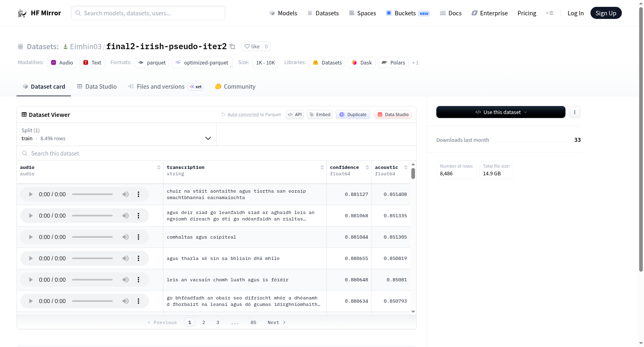Show the +1 more libraries
644x347 pixels.
pyautogui.click(x=415, y=62)
